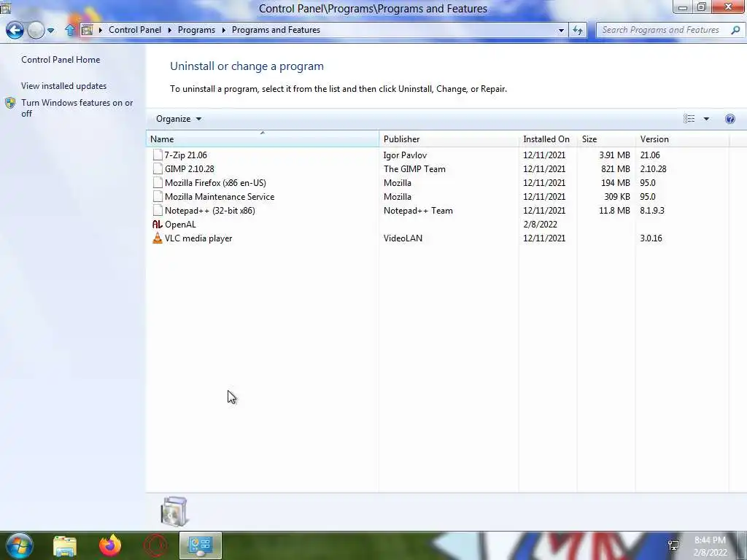The width and height of the screenshot is (747, 560).
Task: Open the Organize dropdown menu
Action: point(179,119)
